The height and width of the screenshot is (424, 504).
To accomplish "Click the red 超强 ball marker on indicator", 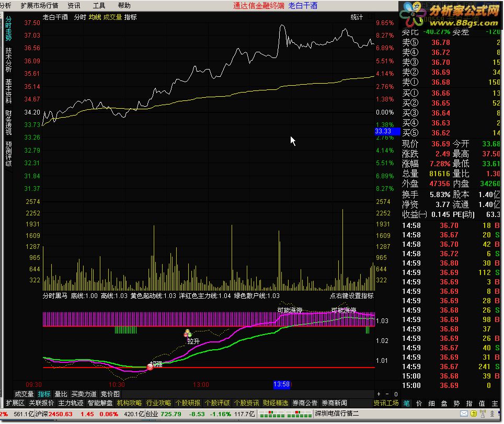I will 150,366.
